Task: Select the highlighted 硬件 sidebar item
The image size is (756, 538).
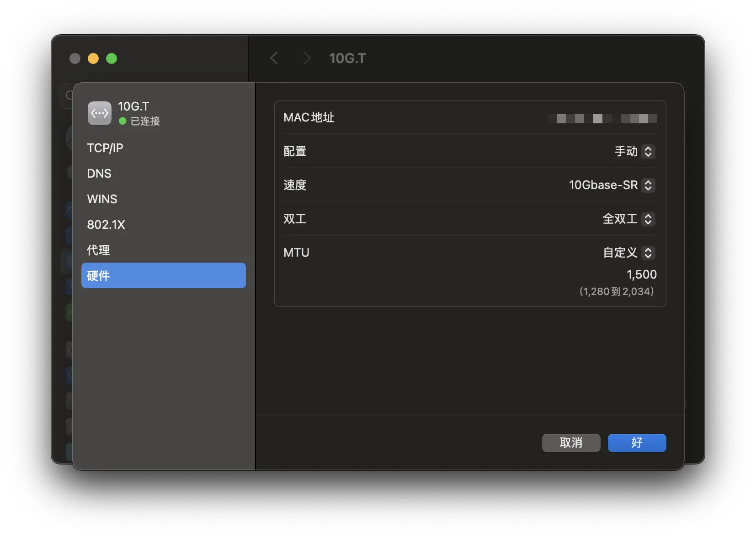Action: [163, 275]
